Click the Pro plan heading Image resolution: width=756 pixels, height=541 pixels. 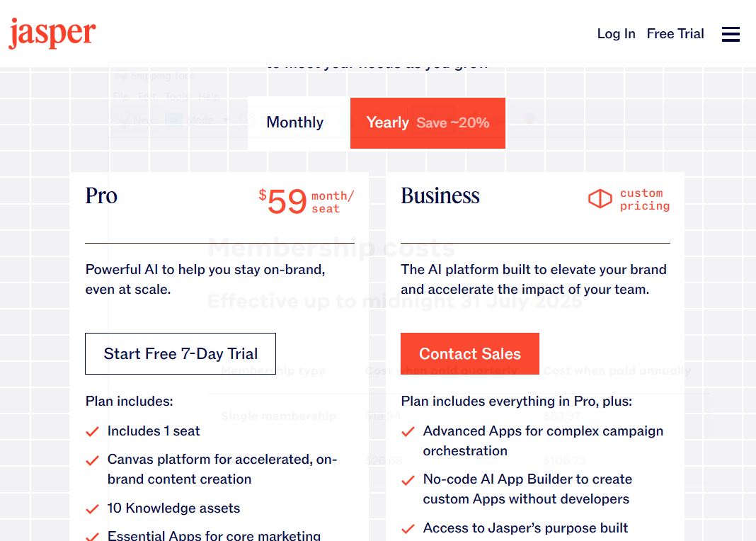tap(101, 197)
